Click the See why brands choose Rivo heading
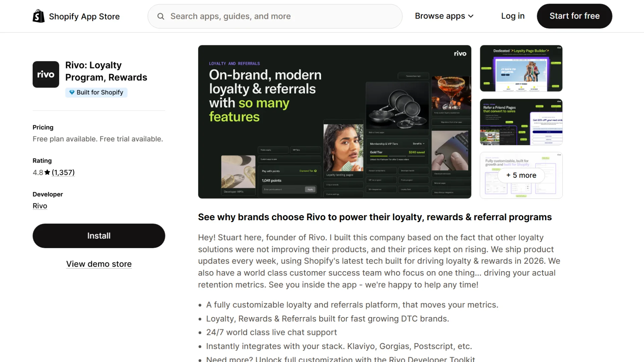The image size is (644, 362). (x=375, y=217)
